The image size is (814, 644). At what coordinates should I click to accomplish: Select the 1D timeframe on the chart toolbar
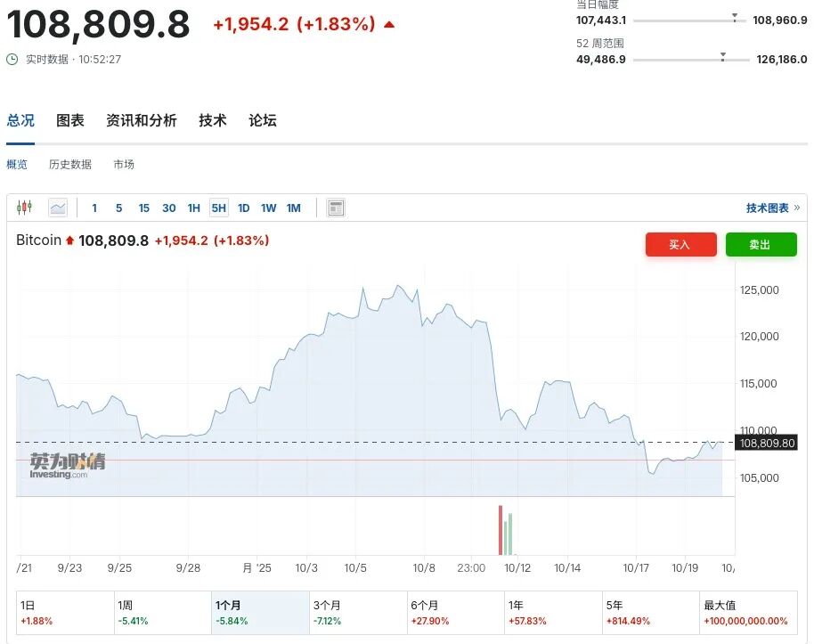[243, 208]
